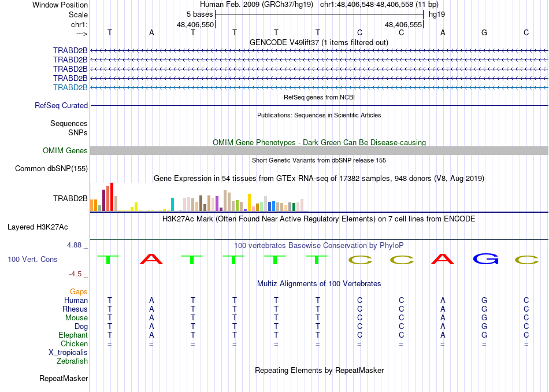Open 'OMIM Gene Phenotypes' green track title
The width and height of the screenshot is (549, 392).
tap(319, 143)
